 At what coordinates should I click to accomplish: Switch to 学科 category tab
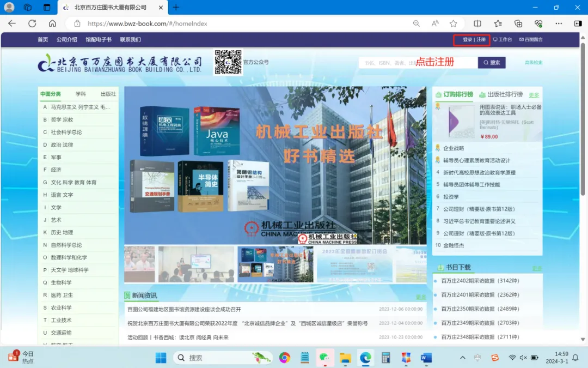pos(81,94)
